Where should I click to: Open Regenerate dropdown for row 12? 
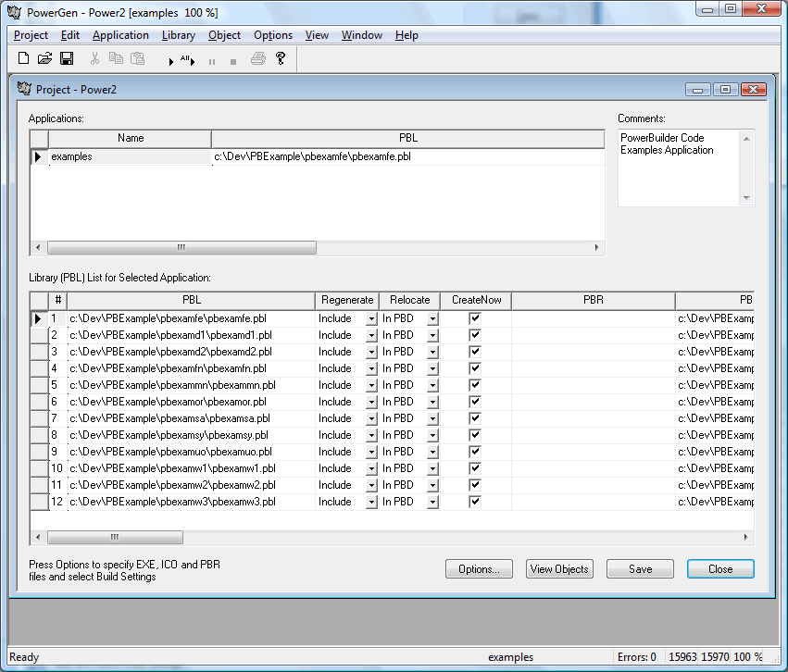371,502
